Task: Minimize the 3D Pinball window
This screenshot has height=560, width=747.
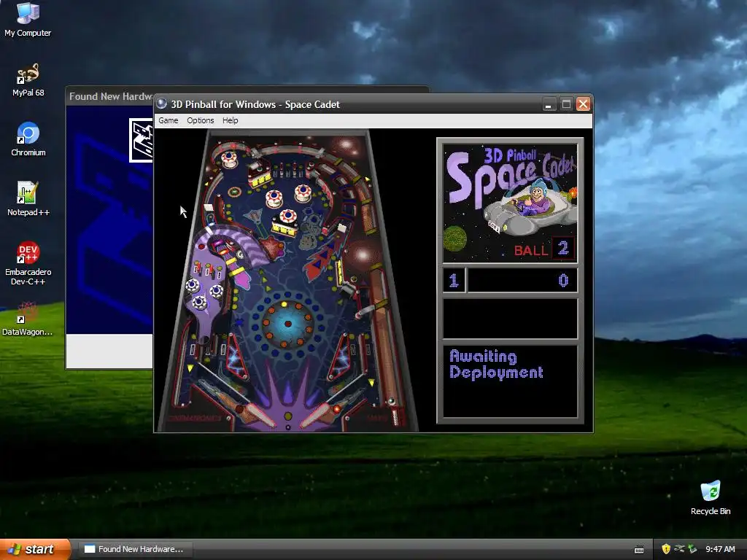Action: pyautogui.click(x=549, y=104)
